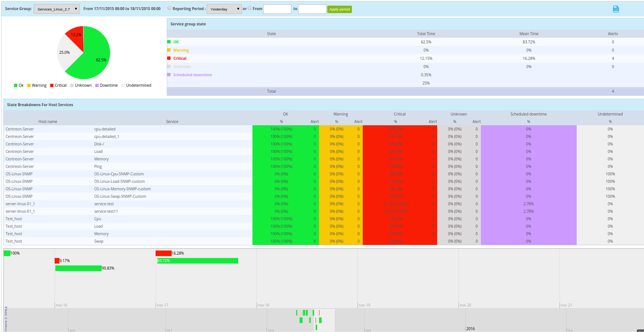Click the Scheduled downtime state label

tap(193, 75)
